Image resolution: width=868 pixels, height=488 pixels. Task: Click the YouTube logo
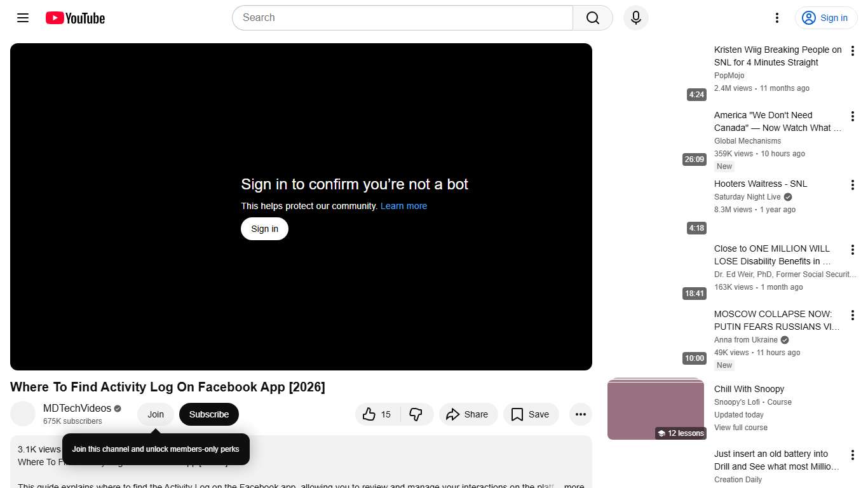coord(74,18)
